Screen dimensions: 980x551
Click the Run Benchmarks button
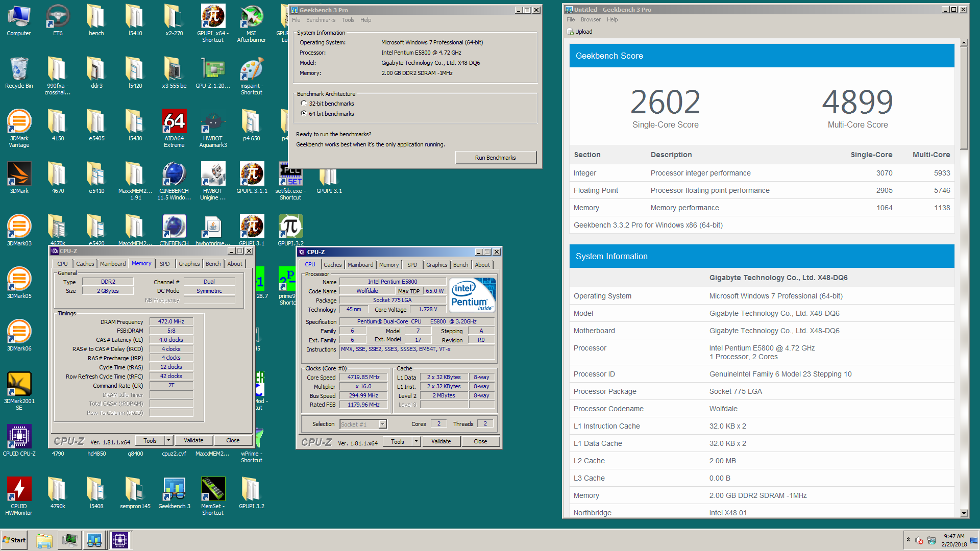[x=495, y=158]
